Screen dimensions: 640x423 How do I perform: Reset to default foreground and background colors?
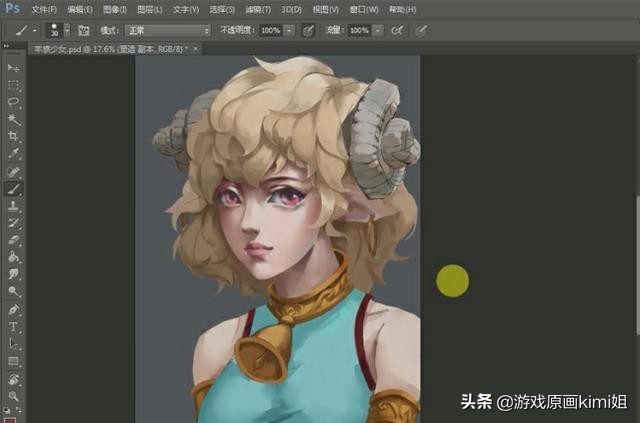pos(7,410)
